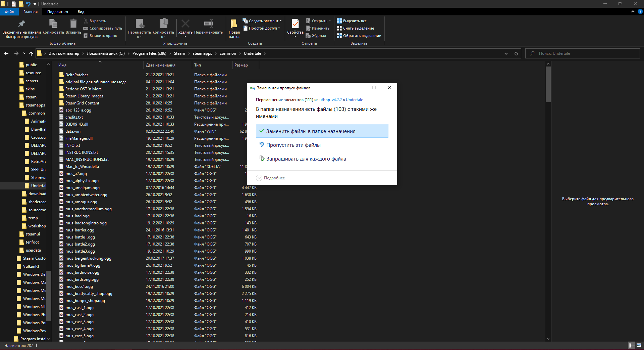Click the properties checkmark icon in title bar
The height and width of the screenshot is (350, 644).
(14, 4)
